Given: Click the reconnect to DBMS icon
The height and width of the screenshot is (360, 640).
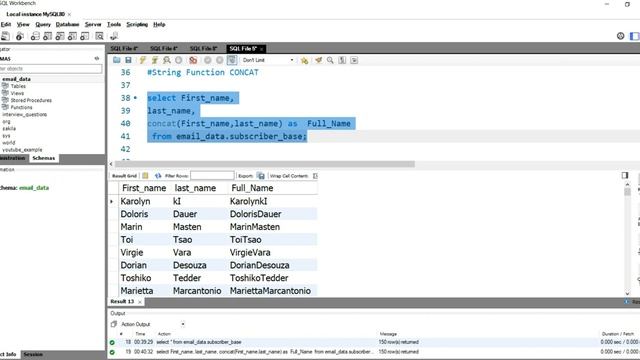Looking at the screenshot, I should 114,37.
